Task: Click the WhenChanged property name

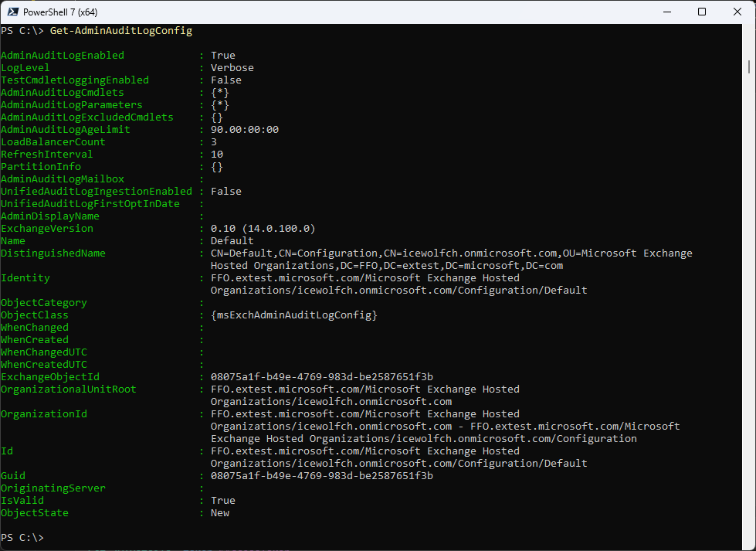Action: tap(34, 328)
